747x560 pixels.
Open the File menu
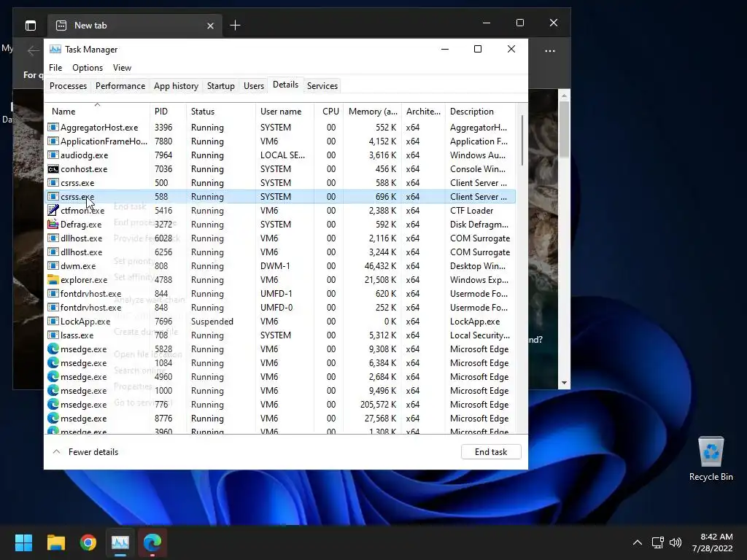[55, 68]
